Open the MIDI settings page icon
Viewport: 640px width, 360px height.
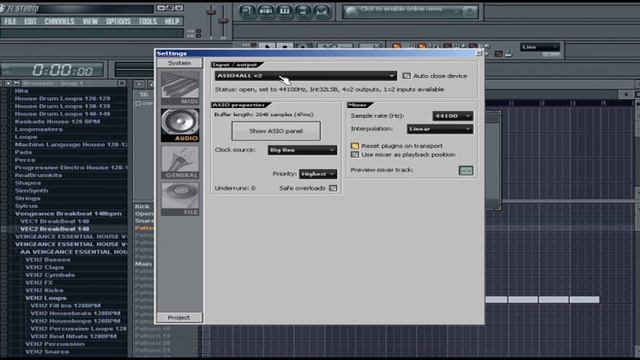180,88
